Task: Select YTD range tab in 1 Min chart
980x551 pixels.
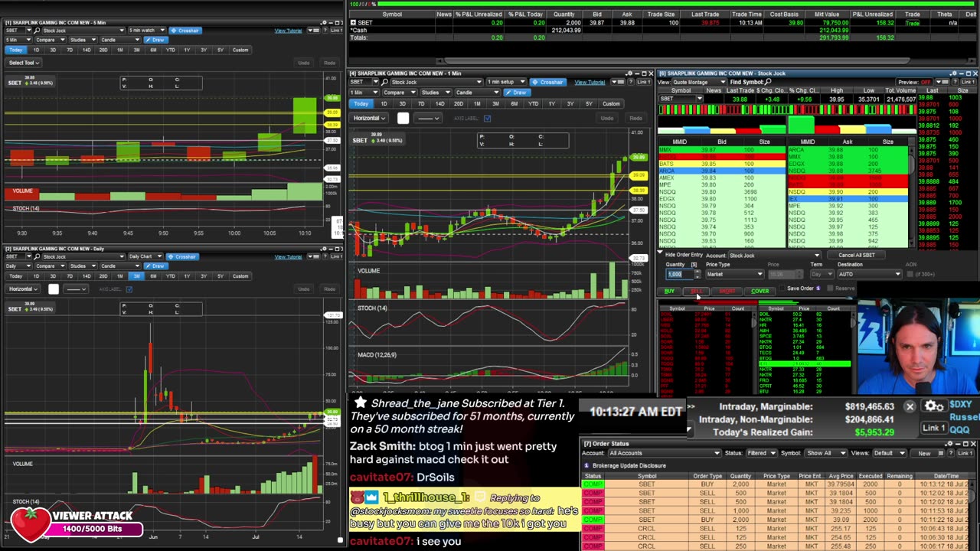Action: (533, 104)
